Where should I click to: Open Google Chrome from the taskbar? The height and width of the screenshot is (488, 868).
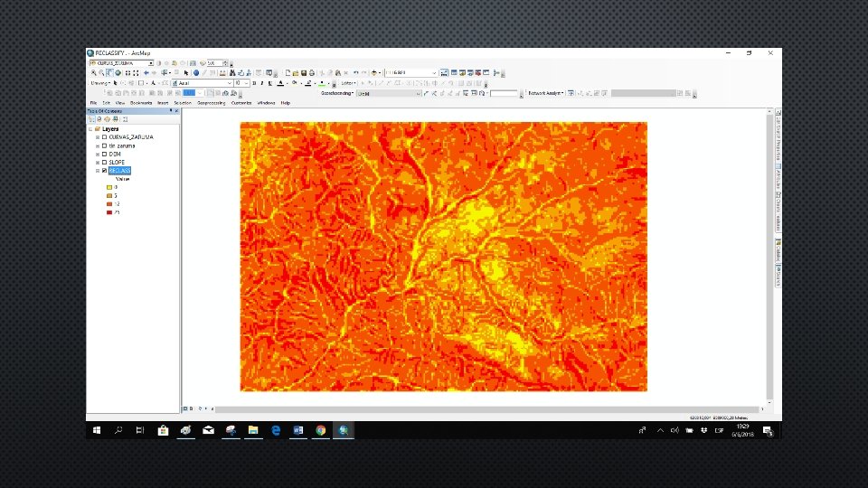coord(320,430)
